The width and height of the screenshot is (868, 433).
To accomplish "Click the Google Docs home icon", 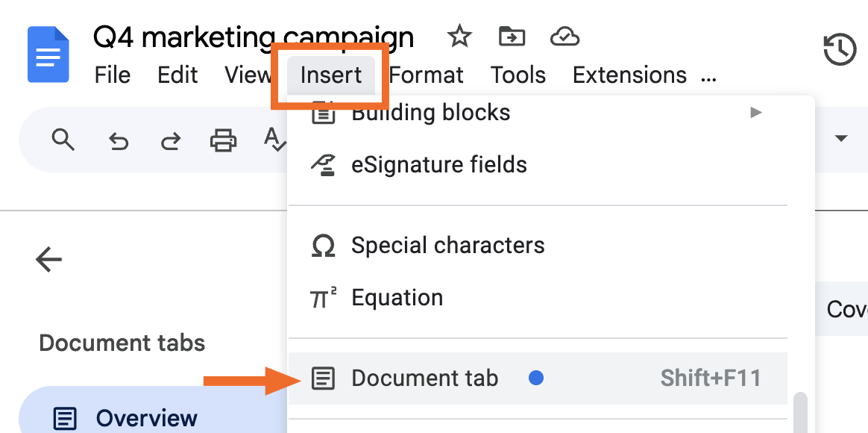I will 48,54.
